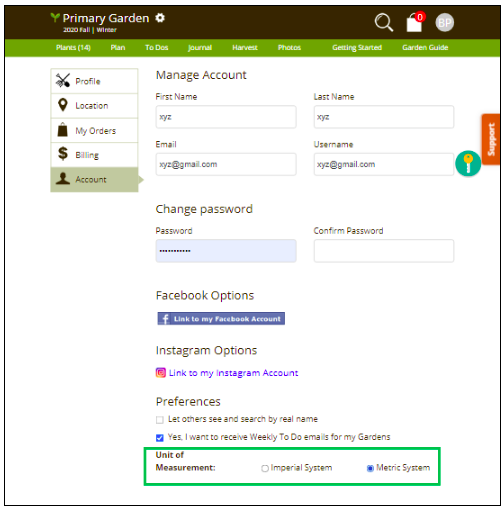Click the BP user avatar
This screenshot has height=512, width=504.
445,23
